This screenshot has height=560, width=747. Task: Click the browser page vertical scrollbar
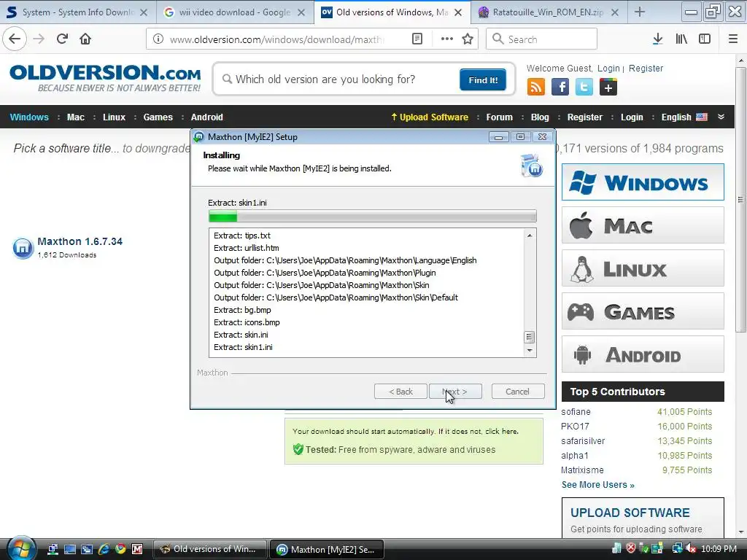tap(740, 200)
